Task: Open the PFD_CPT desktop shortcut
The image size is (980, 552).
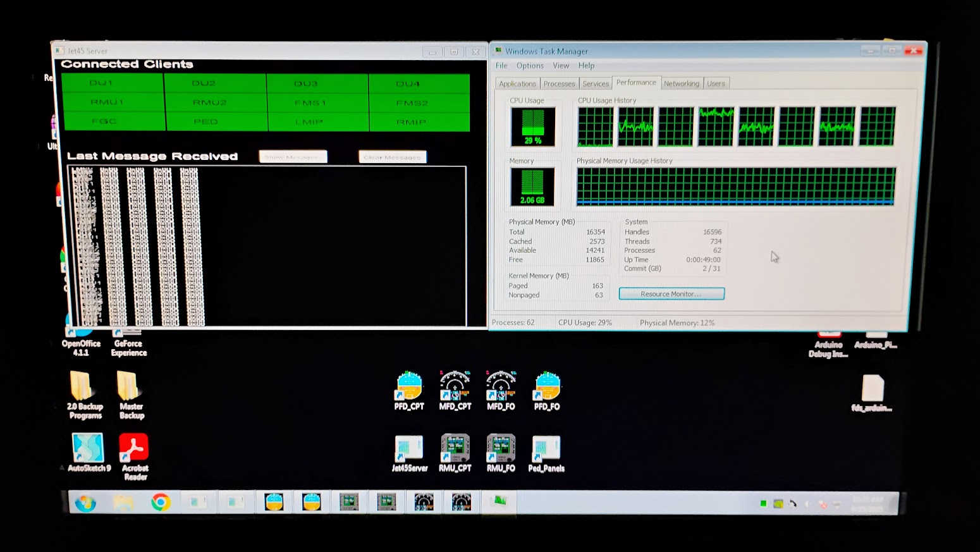Action: click(x=409, y=387)
